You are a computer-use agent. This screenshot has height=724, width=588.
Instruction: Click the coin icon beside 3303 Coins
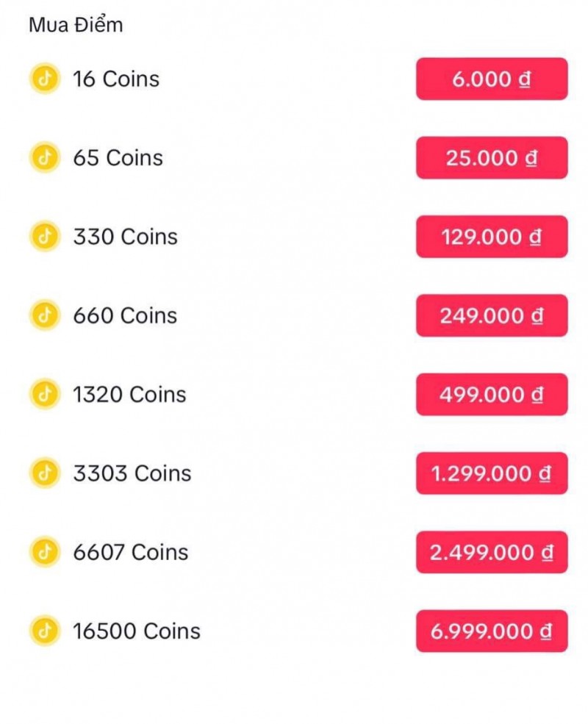point(44,473)
